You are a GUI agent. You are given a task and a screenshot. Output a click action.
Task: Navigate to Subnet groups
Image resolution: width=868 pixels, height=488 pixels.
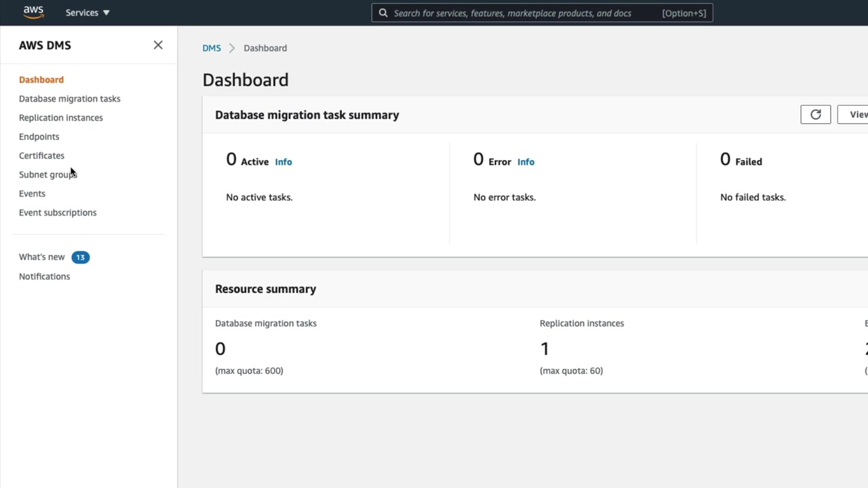[47, 175]
